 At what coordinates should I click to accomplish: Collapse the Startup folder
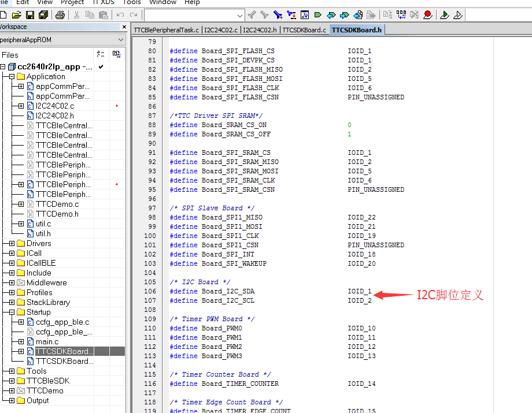(x=12, y=312)
